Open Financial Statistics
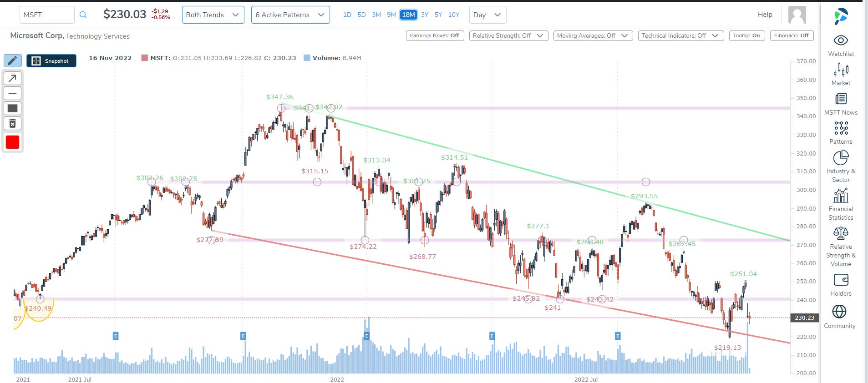 tap(841, 205)
